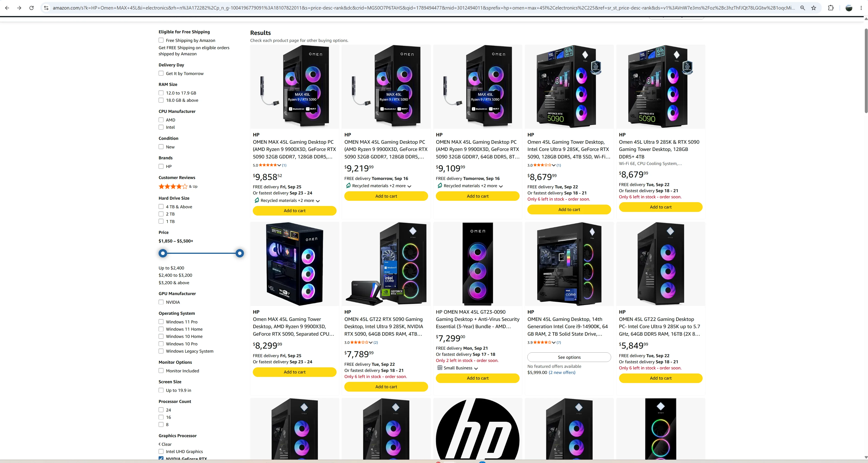868x463 pixels.
Task: Check the New condition filter
Action: pos(161,147)
